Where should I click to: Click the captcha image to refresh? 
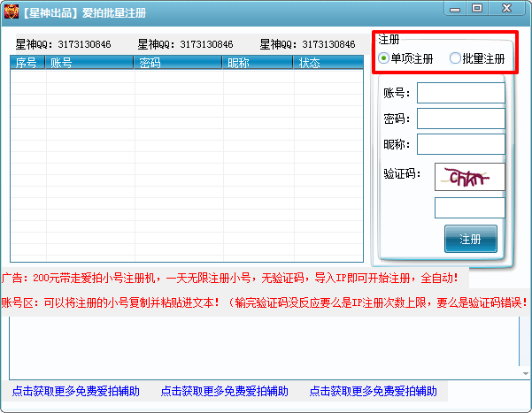pyautogui.click(x=469, y=177)
